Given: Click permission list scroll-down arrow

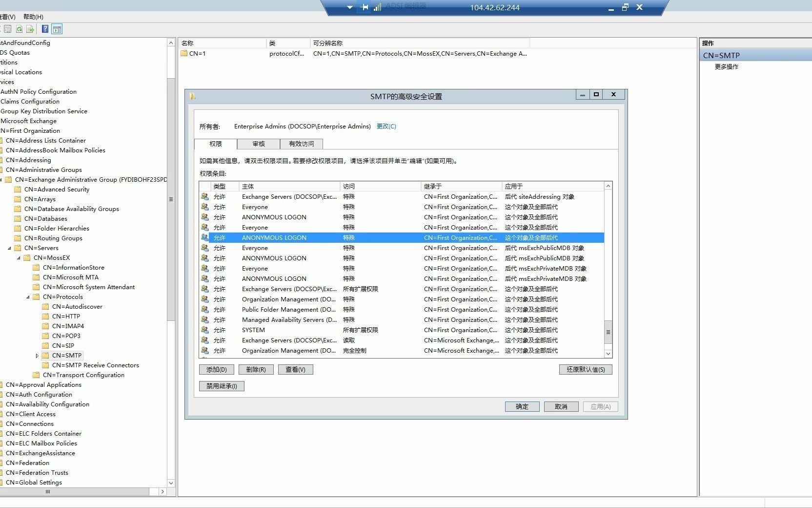Looking at the screenshot, I should point(608,354).
